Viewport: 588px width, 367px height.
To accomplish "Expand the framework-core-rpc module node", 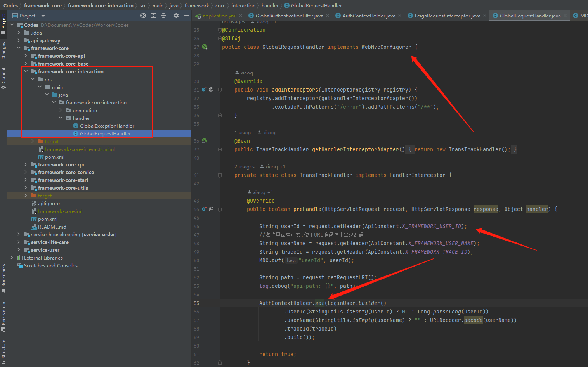I will coord(26,164).
